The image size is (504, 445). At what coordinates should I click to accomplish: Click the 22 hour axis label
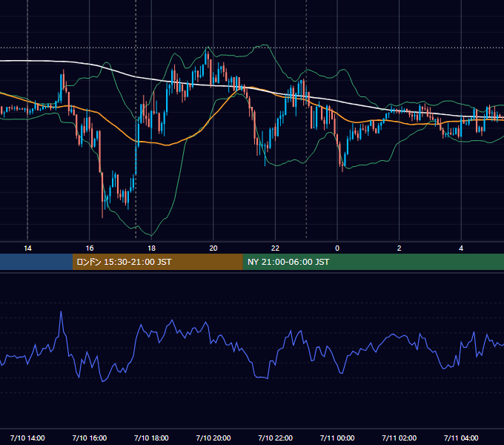pyautogui.click(x=275, y=248)
